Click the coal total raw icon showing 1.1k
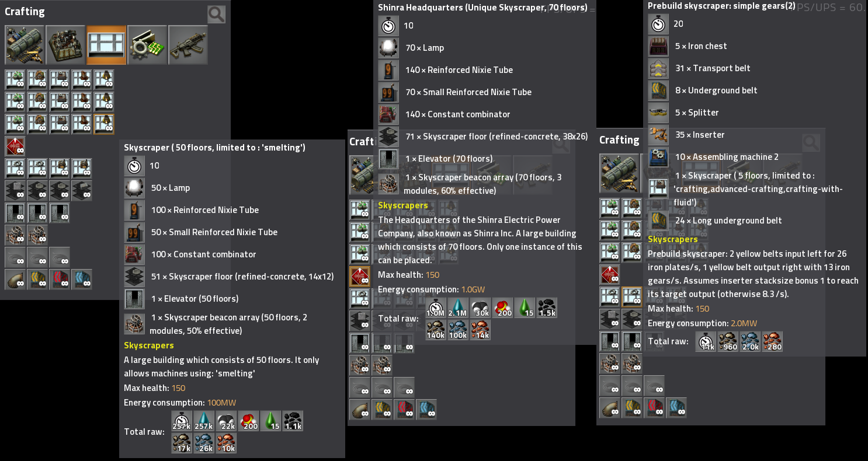The height and width of the screenshot is (461, 868). pyautogui.click(x=293, y=421)
